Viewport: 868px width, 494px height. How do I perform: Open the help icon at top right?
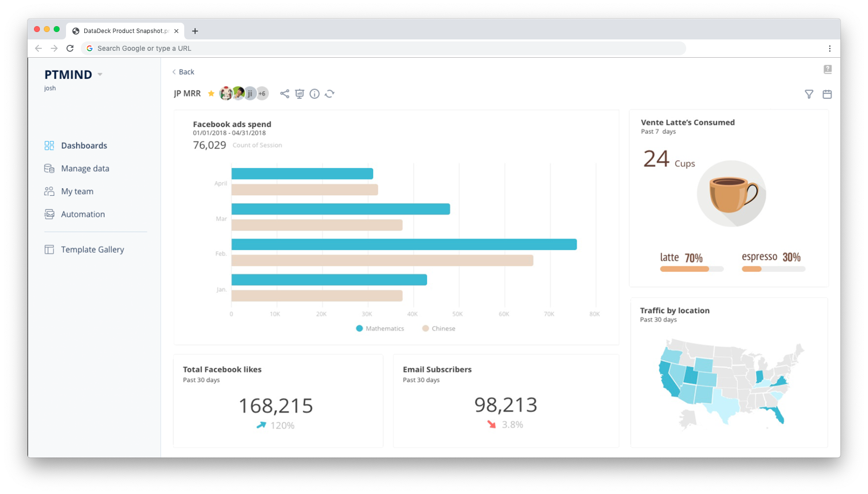828,69
